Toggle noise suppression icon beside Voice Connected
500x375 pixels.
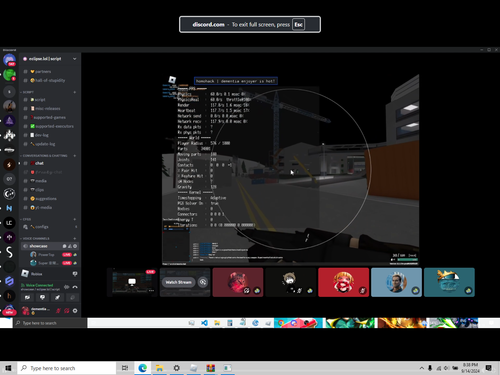click(66, 287)
